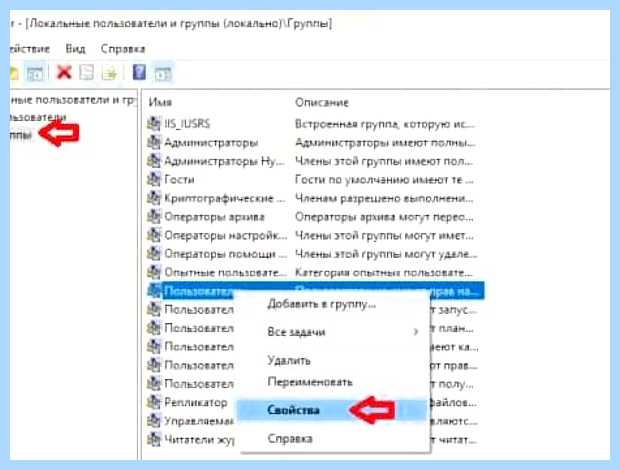The height and width of the screenshot is (470, 620).
Task: Toggle the Show/Hide Action Pane toolbar icon
Action: (x=163, y=73)
